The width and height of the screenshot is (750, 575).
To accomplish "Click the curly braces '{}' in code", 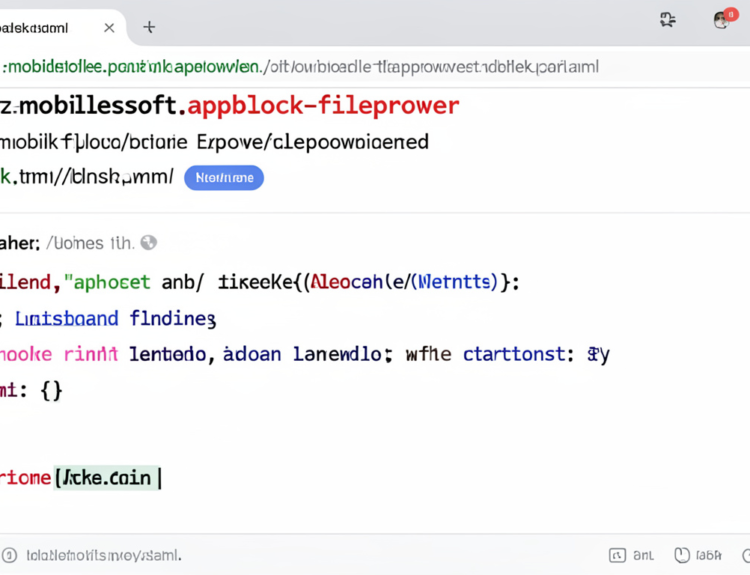I will 51,391.
